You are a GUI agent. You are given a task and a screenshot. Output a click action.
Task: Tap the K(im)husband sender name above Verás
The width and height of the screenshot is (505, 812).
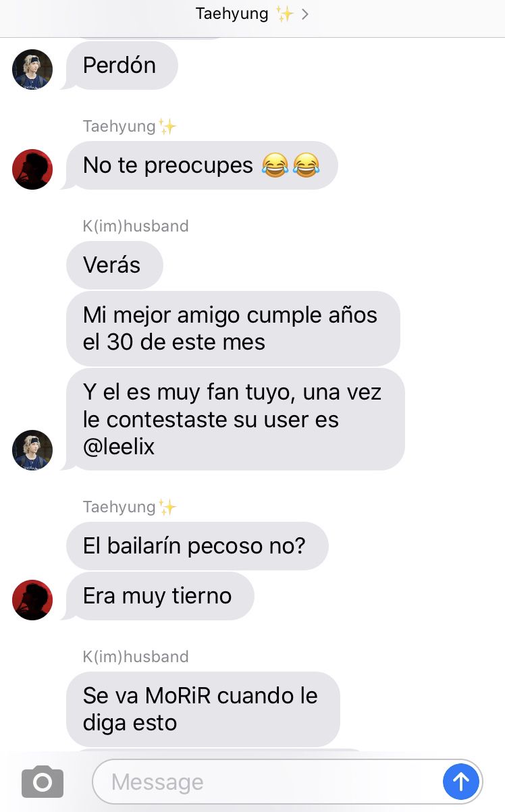(x=136, y=226)
